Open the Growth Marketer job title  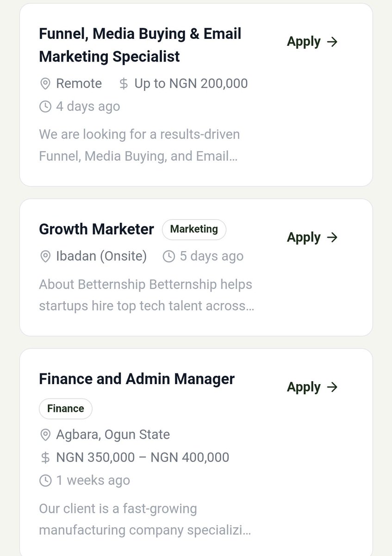(96, 229)
